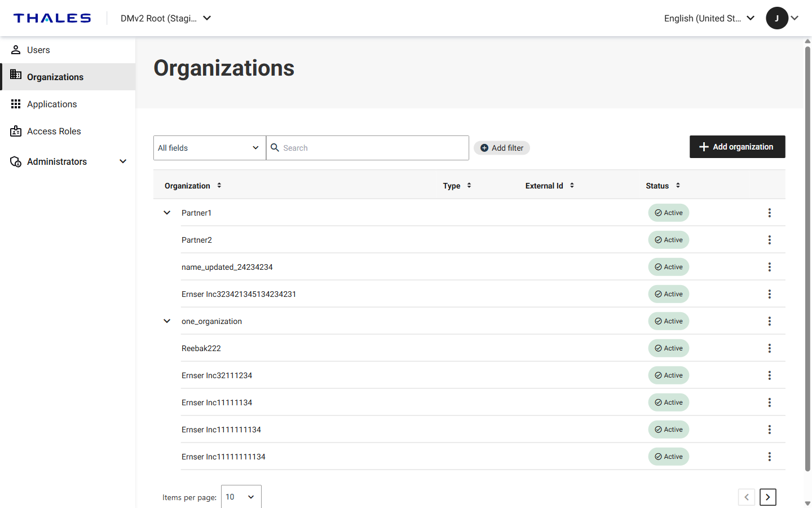Go to the previous page

747,497
